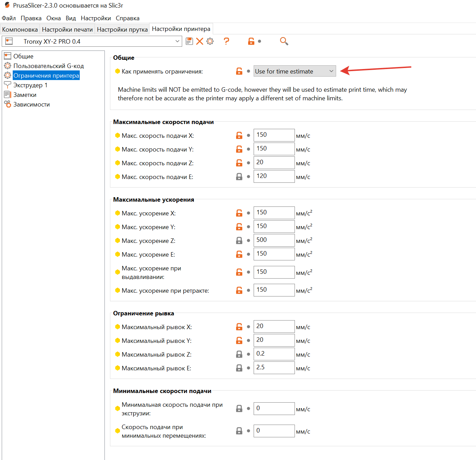The image size is (476, 460).
Task: Open the printer preset gear settings icon
Action: (x=210, y=41)
